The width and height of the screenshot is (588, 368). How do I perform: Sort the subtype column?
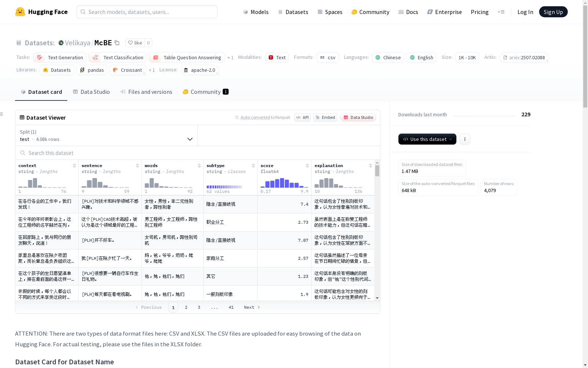253,166
